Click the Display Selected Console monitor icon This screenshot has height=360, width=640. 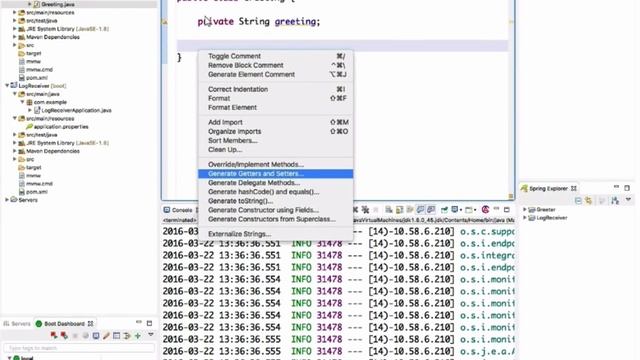(455, 210)
